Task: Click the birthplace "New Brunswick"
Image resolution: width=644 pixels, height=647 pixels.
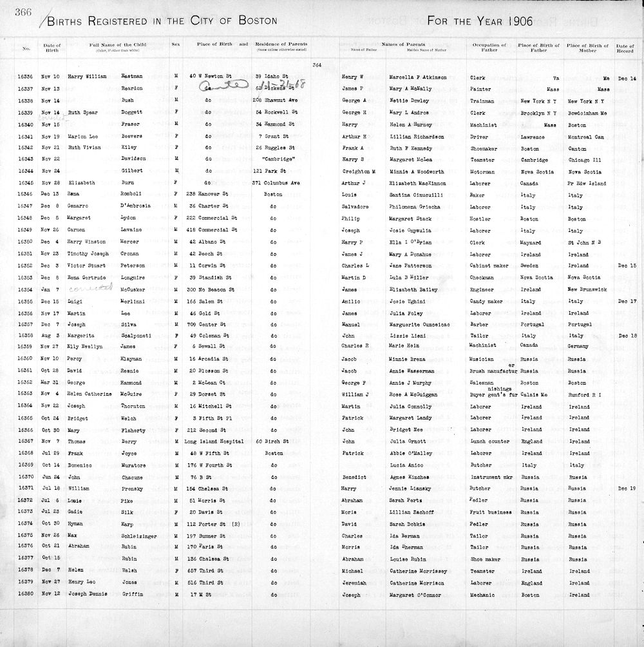Action: point(587,289)
